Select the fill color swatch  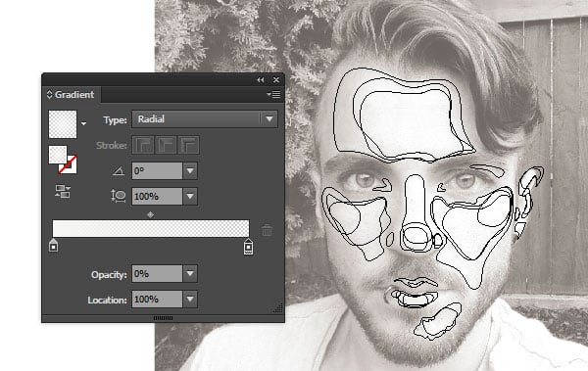58,155
